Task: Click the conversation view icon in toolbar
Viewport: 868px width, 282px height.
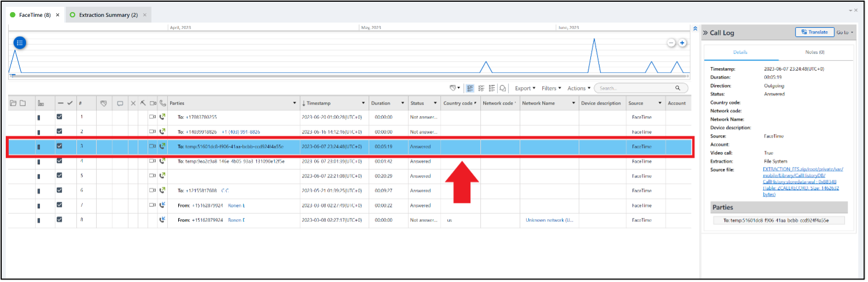Action: coord(503,88)
